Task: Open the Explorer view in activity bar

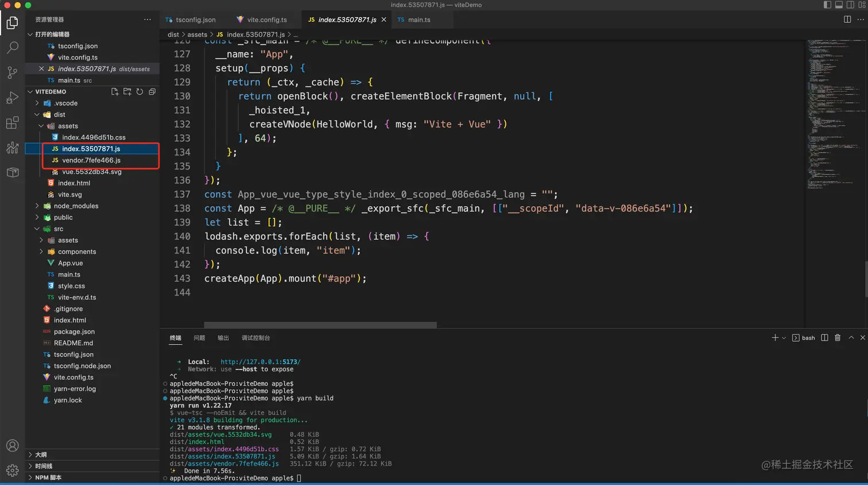Action: 12,23
